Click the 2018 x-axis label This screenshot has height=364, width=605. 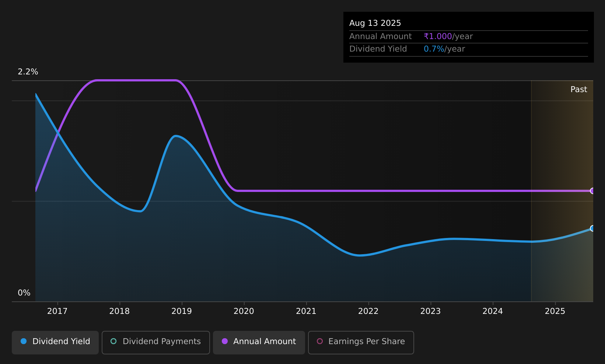(119, 311)
